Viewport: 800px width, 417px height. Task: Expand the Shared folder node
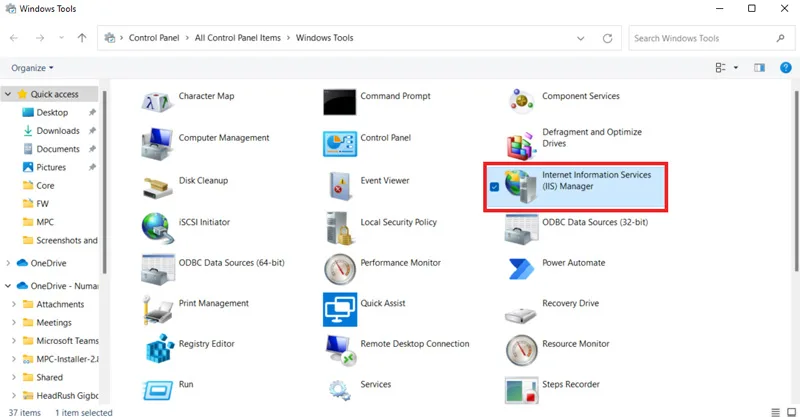pos(14,378)
